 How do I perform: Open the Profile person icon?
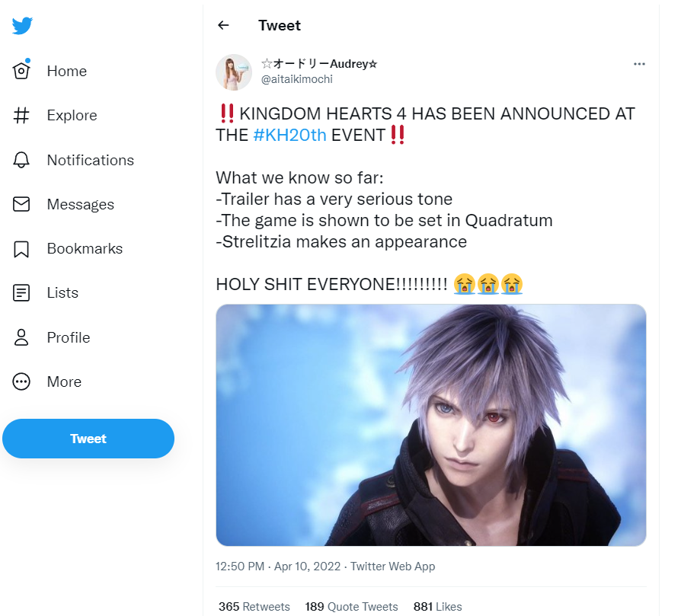click(x=21, y=337)
